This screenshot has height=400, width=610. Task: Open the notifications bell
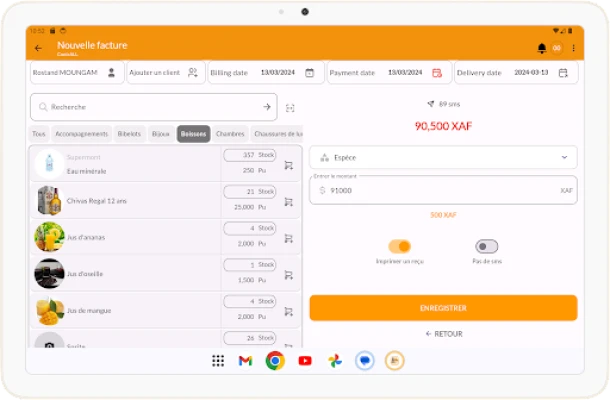(542, 48)
